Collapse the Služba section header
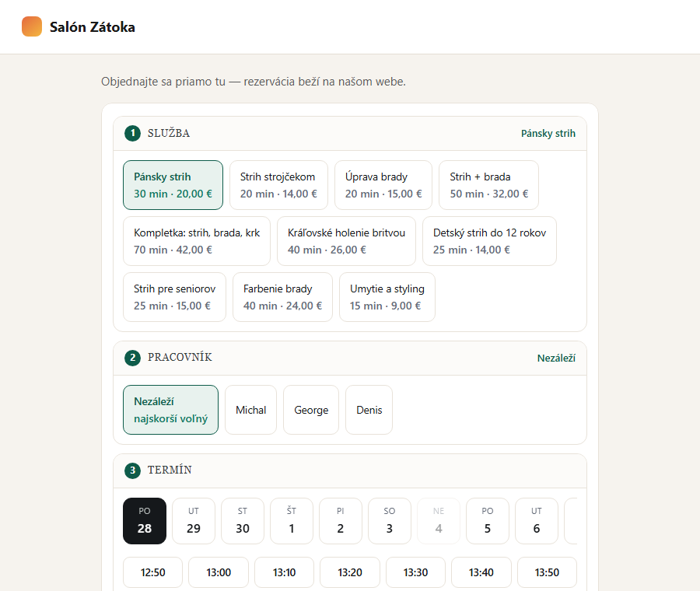This screenshot has height=591, width=700. (x=350, y=134)
